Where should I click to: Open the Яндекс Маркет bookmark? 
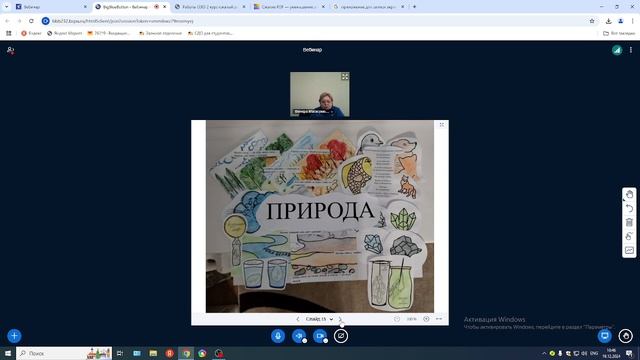coord(64,33)
